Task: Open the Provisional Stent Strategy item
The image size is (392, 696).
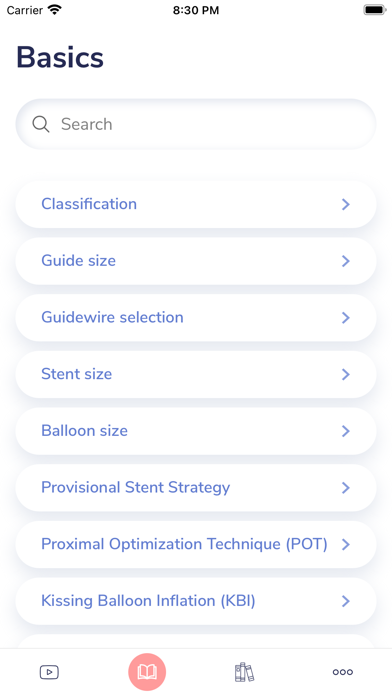Action: point(196,487)
